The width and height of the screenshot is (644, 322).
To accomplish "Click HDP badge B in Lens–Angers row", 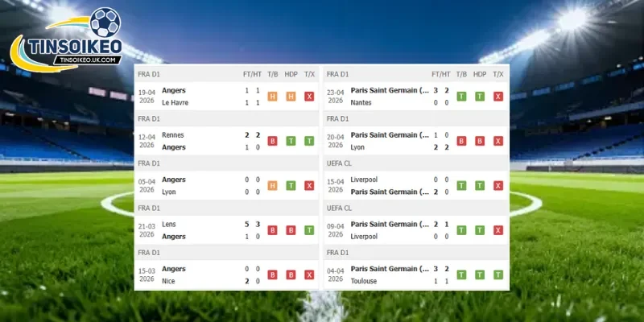I will pos(291,230).
